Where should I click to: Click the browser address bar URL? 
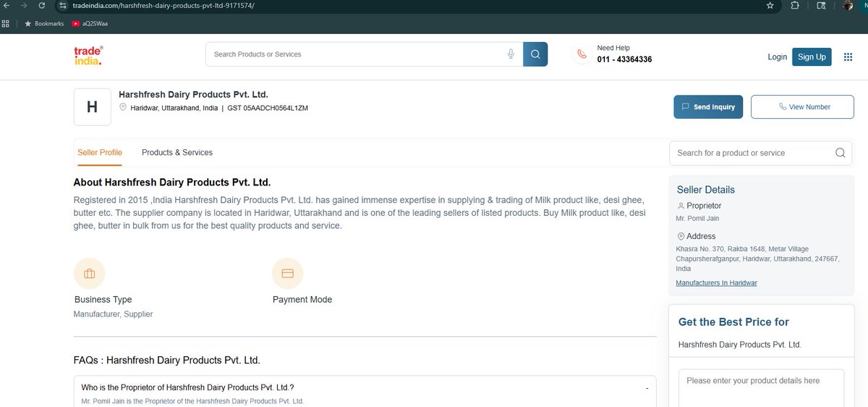coord(163,5)
